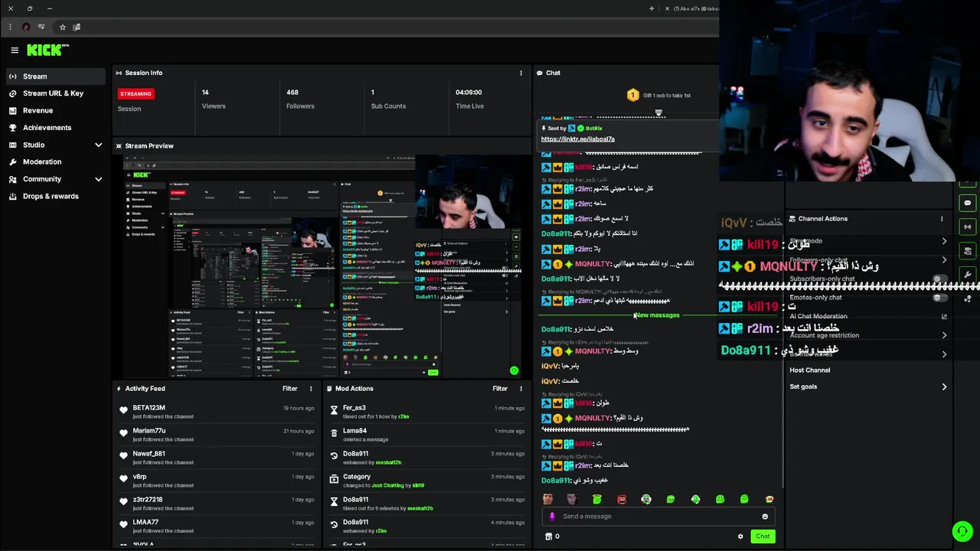Click the Send a message input field

pyautogui.click(x=658, y=517)
